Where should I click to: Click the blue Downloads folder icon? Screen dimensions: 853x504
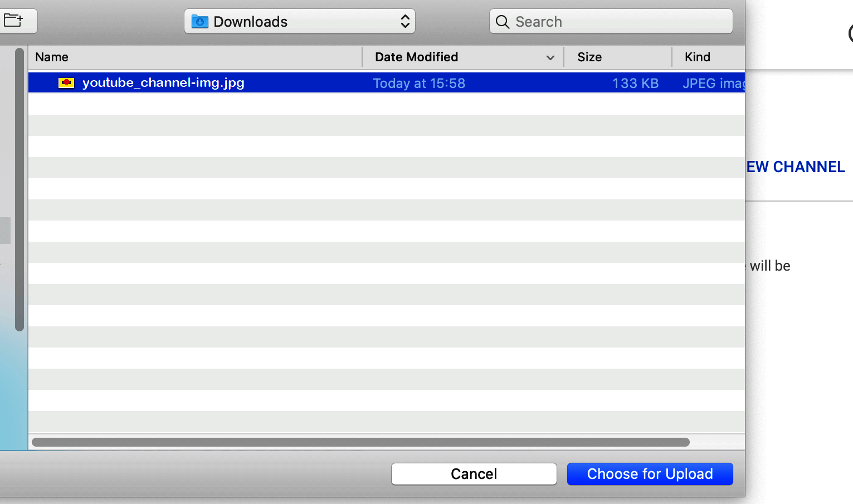[199, 22]
